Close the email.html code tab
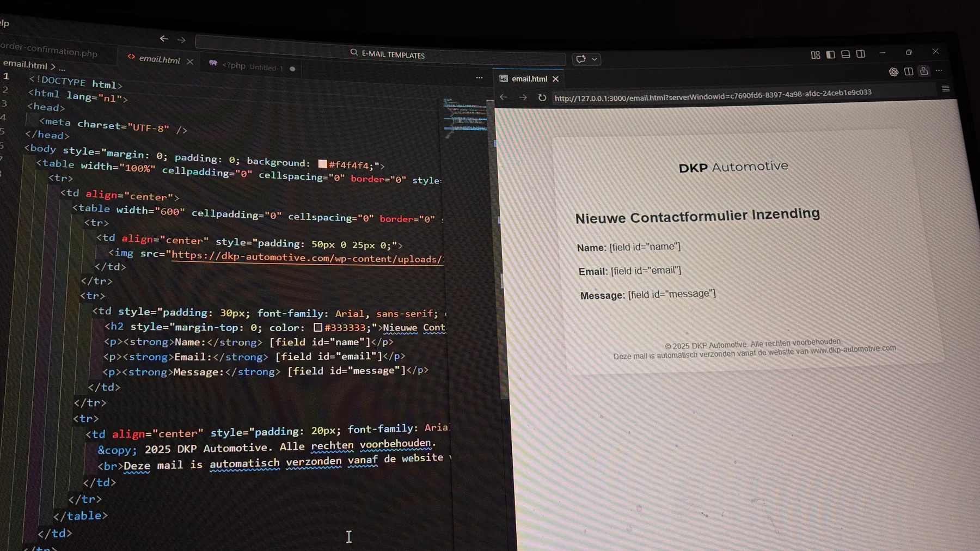The image size is (980, 551). click(x=190, y=62)
